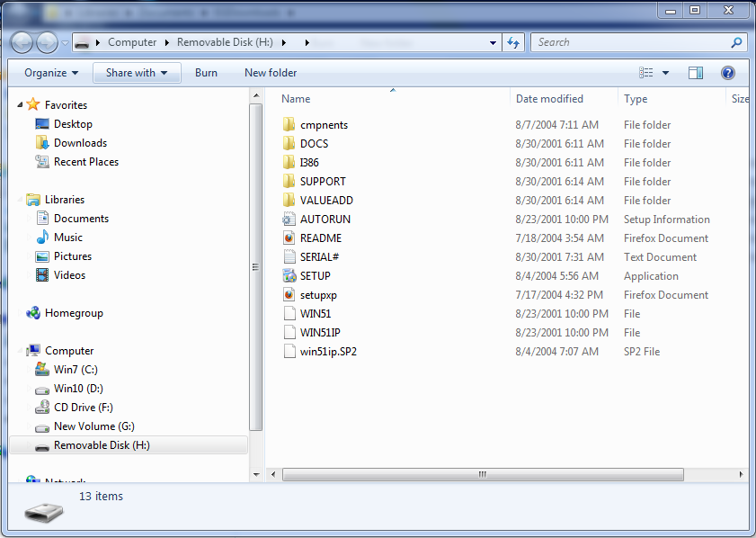Open the Share with menu
The height and width of the screenshot is (538, 756).
point(137,73)
